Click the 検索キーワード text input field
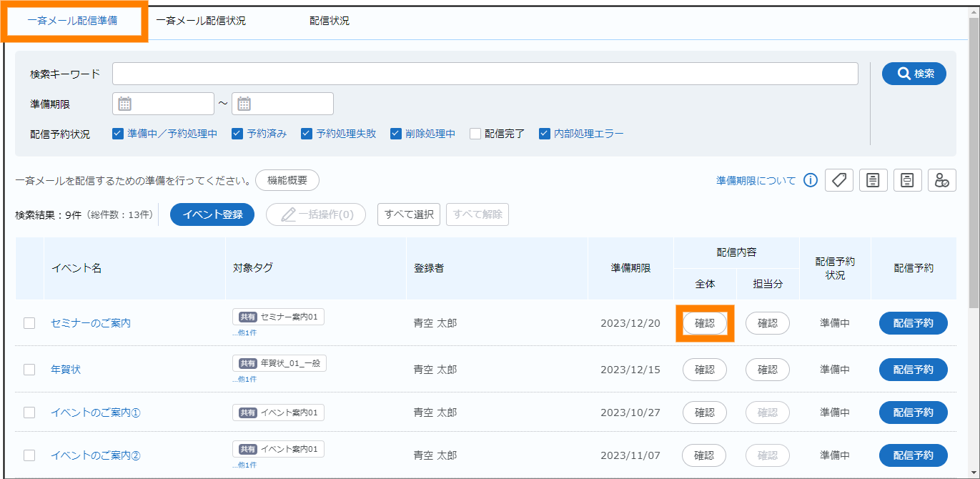The width and height of the screenshot is (980, 479). 485,74
